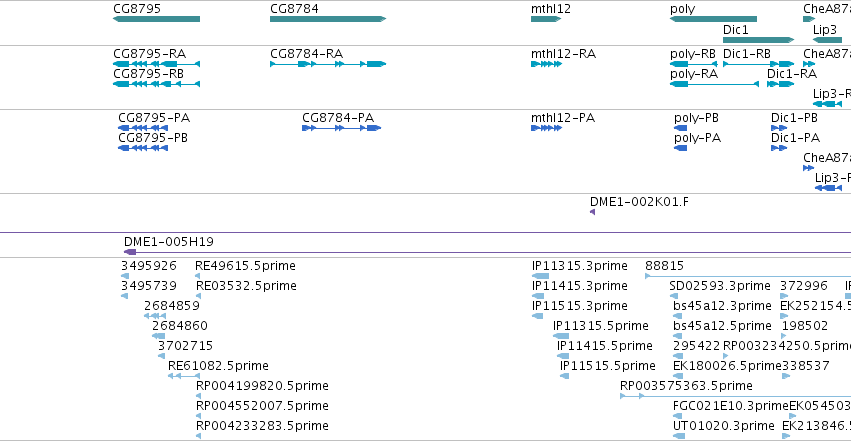Select the 88815 feature line
This screenshot has width=851, height=441.
(748, 276)
